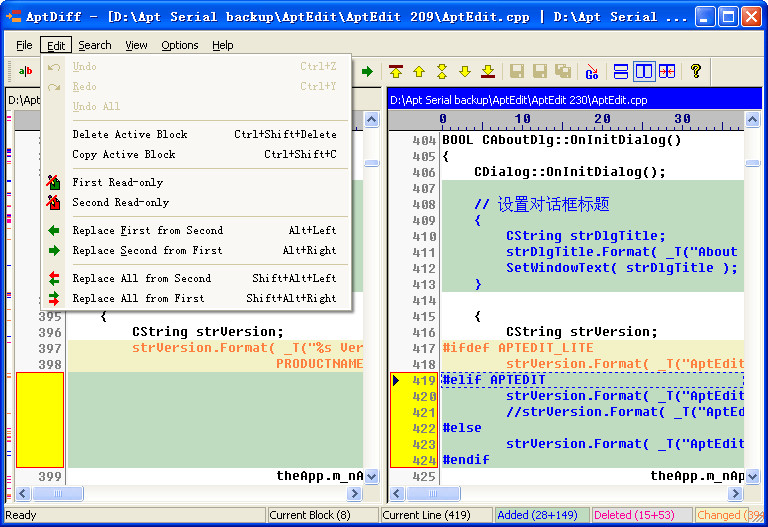Click right pane vertical scrollbar thumb
768x527 pixels.
pos(752,163)
